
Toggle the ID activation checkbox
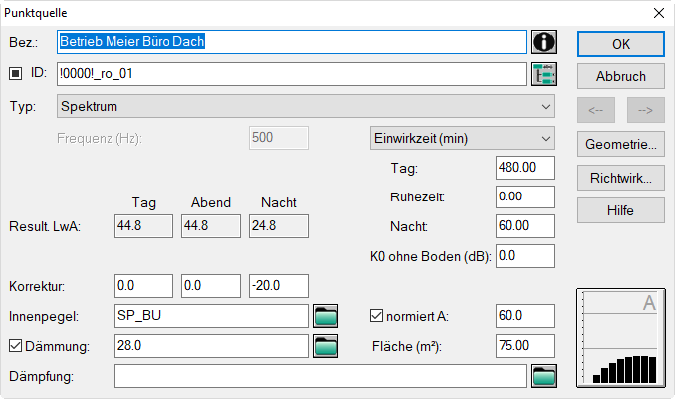(x=15, y=74)
